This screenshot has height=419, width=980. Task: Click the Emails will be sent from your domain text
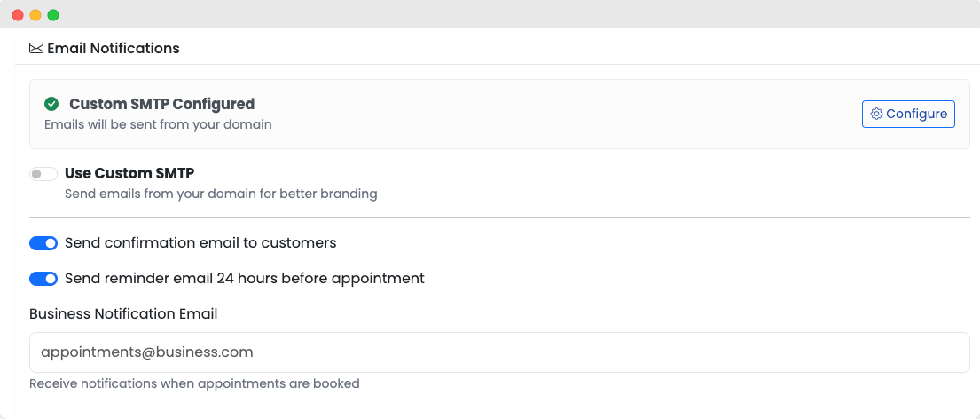158,124
